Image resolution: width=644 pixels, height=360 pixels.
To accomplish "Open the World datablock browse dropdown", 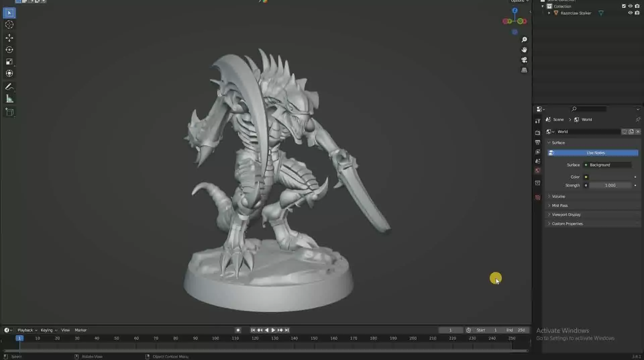I will 550,132.
